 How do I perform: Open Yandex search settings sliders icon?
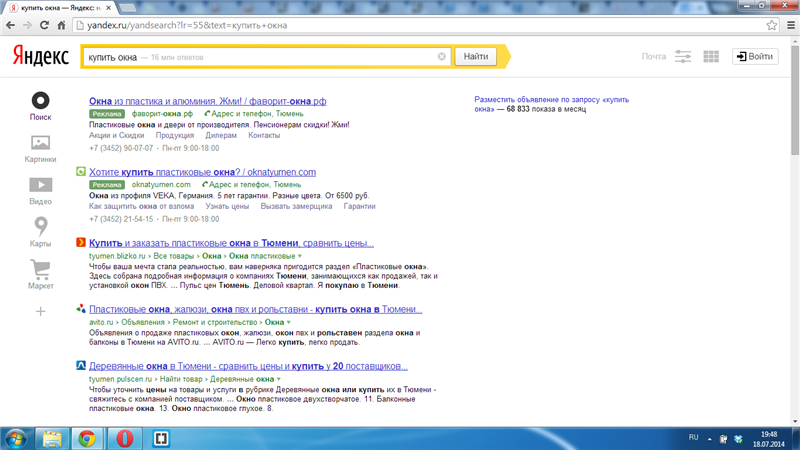[x=683, y=56]
